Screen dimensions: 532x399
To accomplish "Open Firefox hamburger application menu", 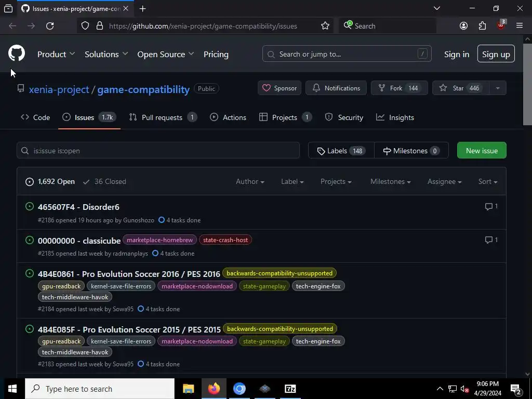I will point(520,26).
